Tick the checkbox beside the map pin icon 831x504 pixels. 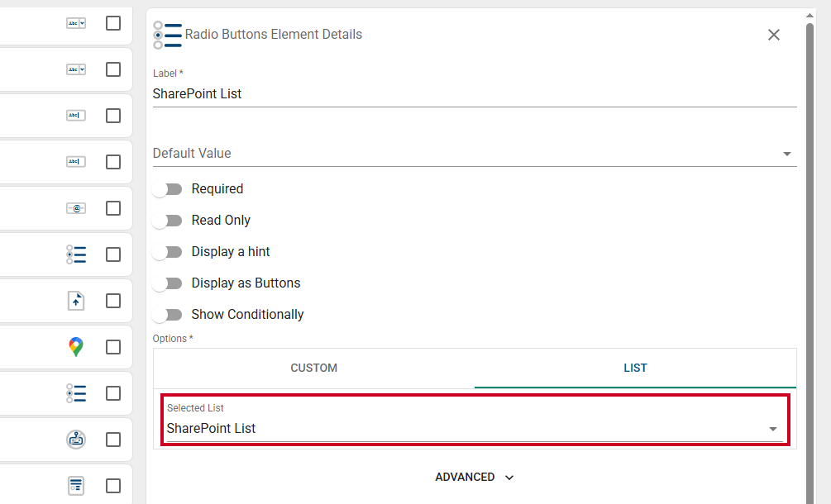[113, 347]
